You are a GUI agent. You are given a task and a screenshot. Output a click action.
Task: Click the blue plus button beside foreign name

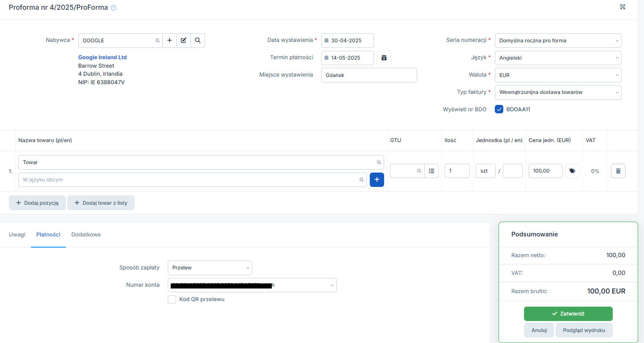[377, 180]
